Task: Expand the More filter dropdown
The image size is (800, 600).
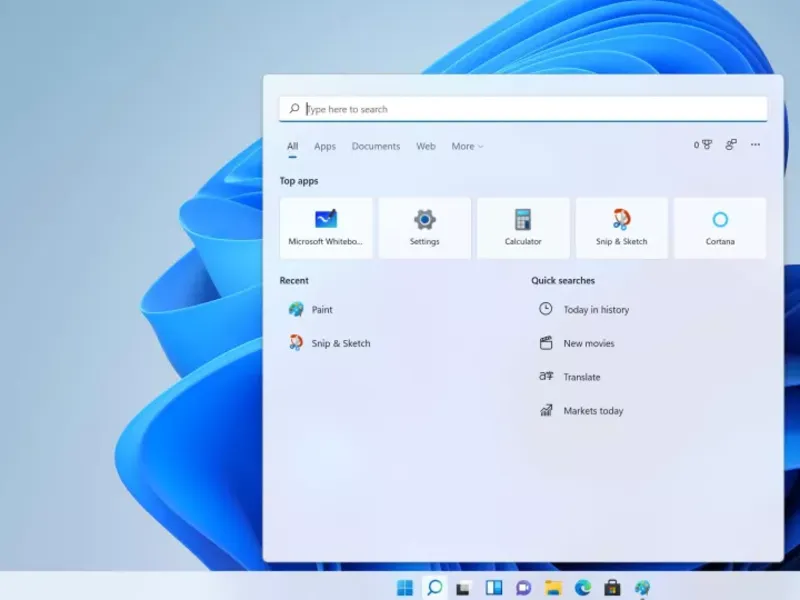Action: tap(466, 146)
